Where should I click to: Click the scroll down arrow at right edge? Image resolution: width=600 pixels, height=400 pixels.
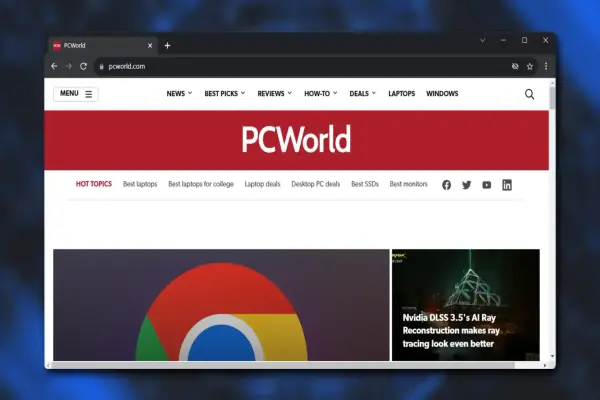point(552,356)
